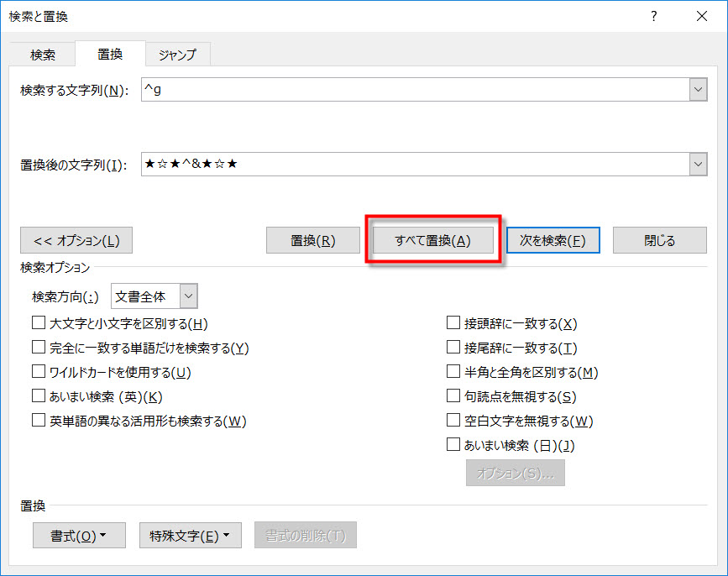Click the すべて置換 button

click(432, 241)
